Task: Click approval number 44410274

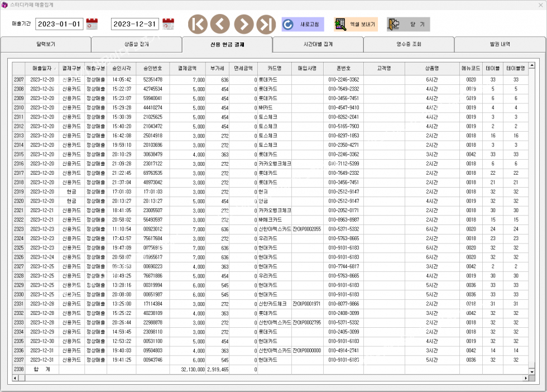Action: pyautogui.click(x=153, y=108)
